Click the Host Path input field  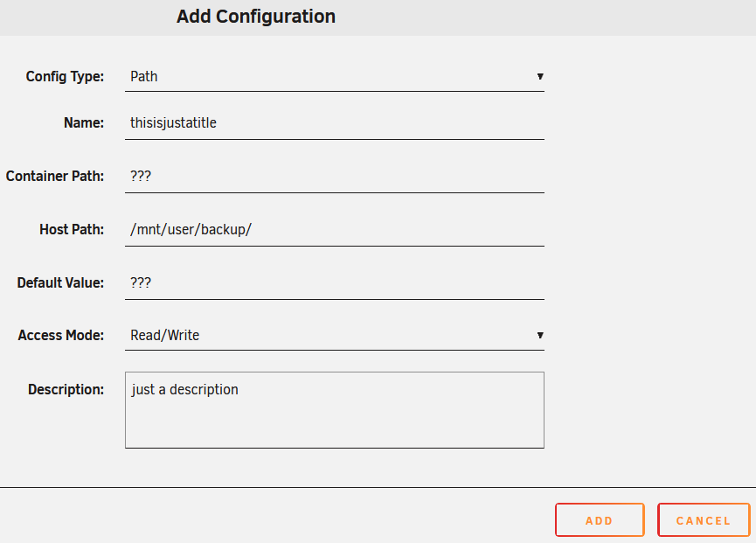pyautogui.click(x=335, y=230)
